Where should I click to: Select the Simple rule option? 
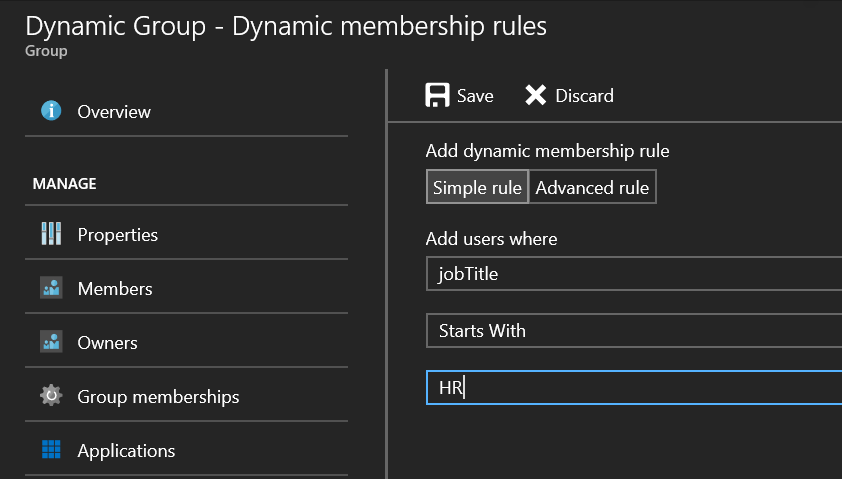click(477, 187)
